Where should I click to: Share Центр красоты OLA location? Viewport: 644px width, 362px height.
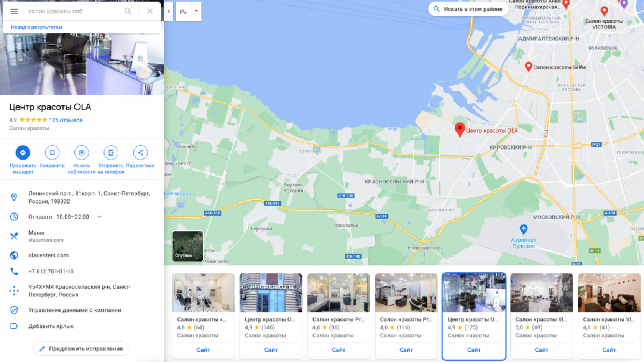click(140, 153)
